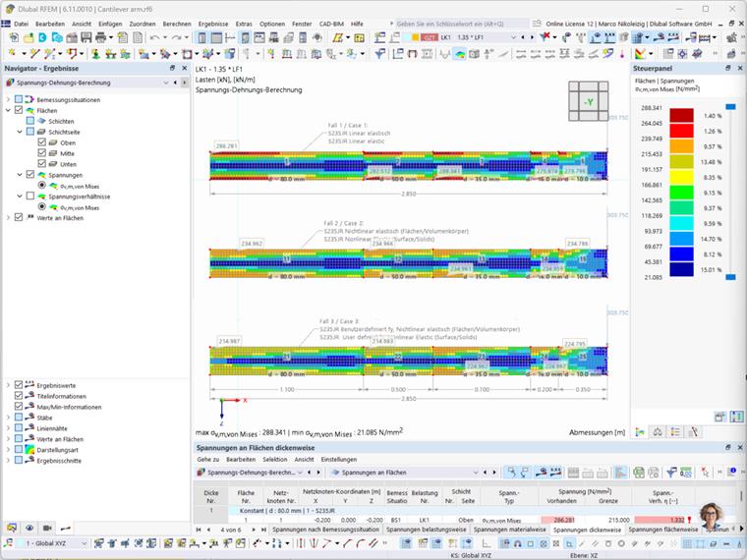Click the Save (floppy disk) toolbar icon

[86, 37]
